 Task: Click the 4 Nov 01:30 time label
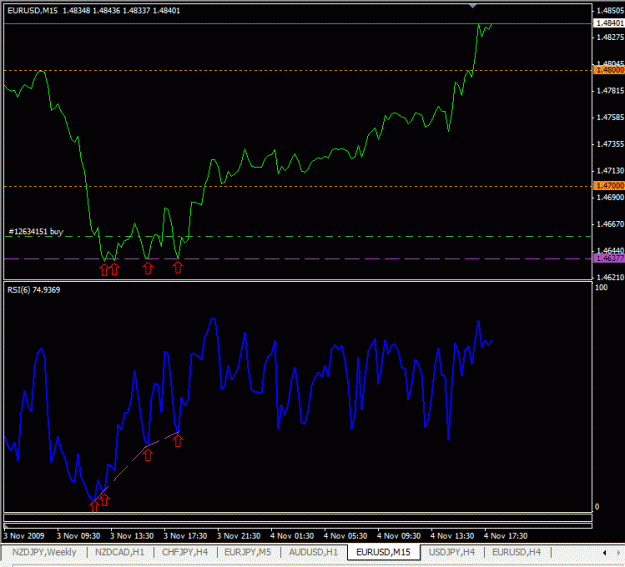coord(292,536)
